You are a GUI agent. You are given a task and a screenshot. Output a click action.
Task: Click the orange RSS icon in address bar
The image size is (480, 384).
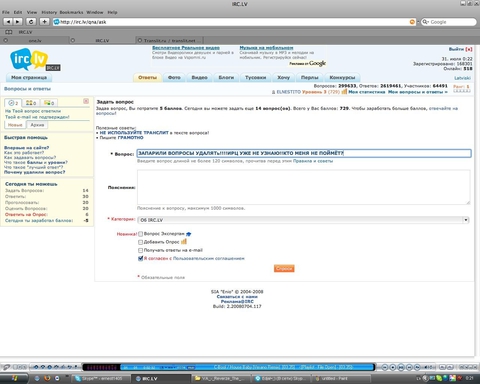point(412,22)
